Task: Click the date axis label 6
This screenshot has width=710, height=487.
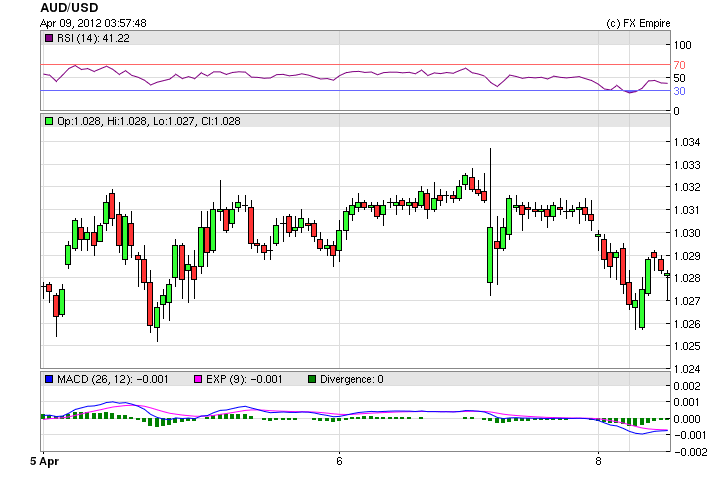Action: point(339,462)
